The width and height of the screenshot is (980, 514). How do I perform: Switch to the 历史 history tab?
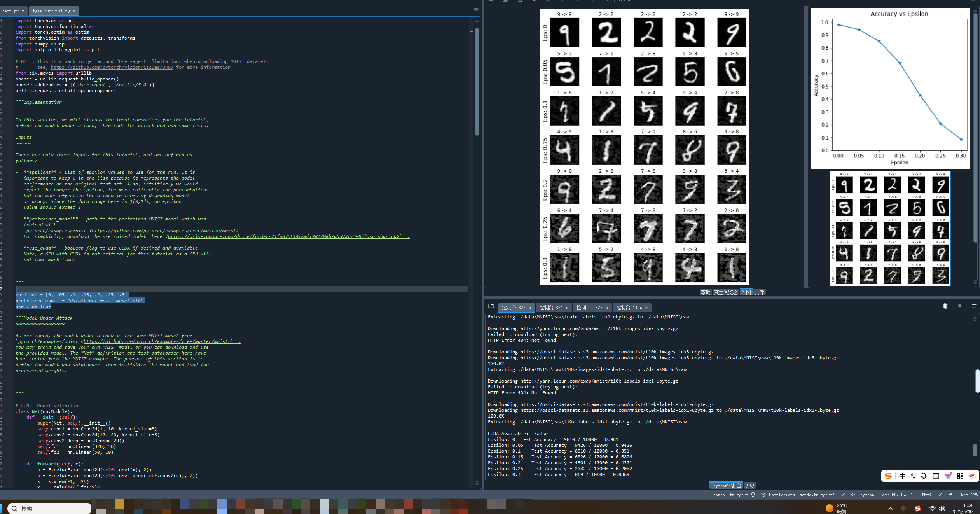(749, 486)
